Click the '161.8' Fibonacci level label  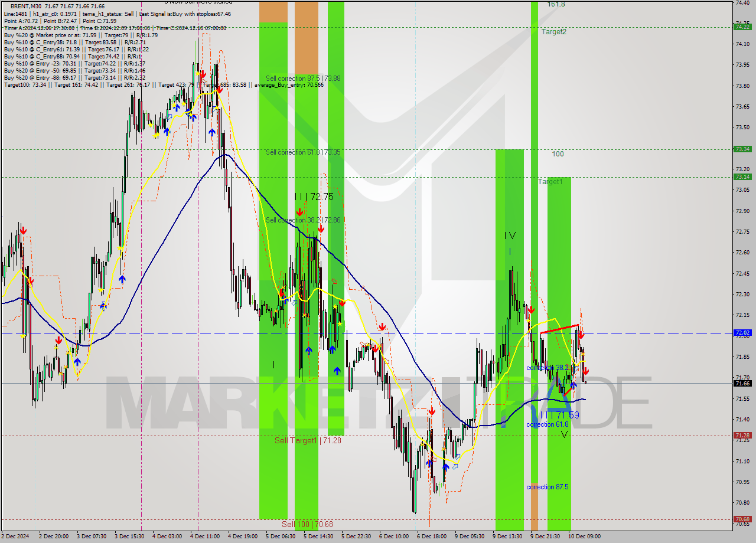coord(556,4)
